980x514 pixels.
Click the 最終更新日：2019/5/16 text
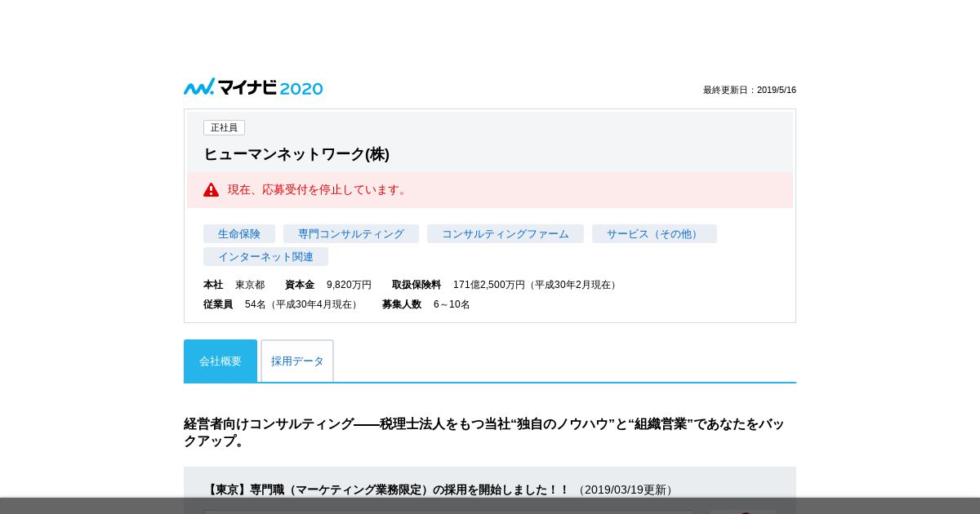click(750, 91)
